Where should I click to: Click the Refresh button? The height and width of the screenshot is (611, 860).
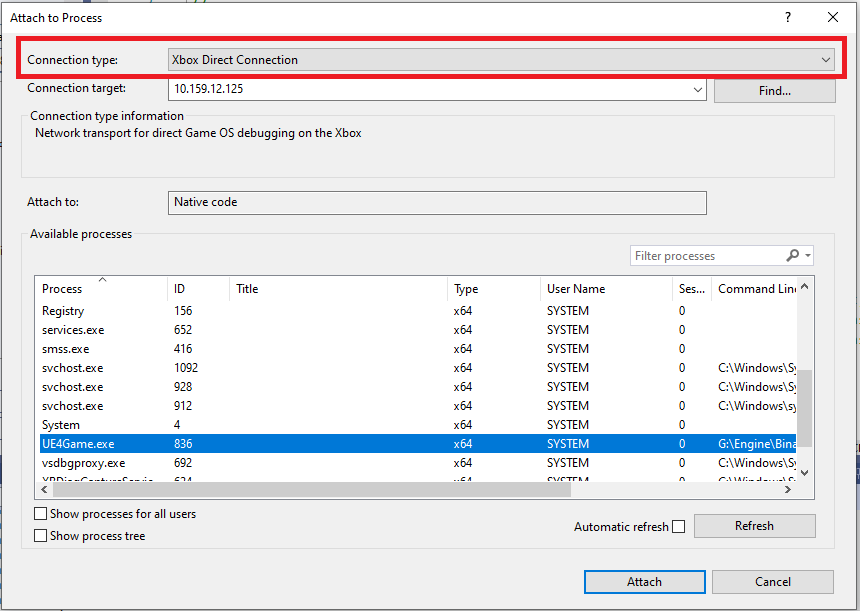coord(755,526)
